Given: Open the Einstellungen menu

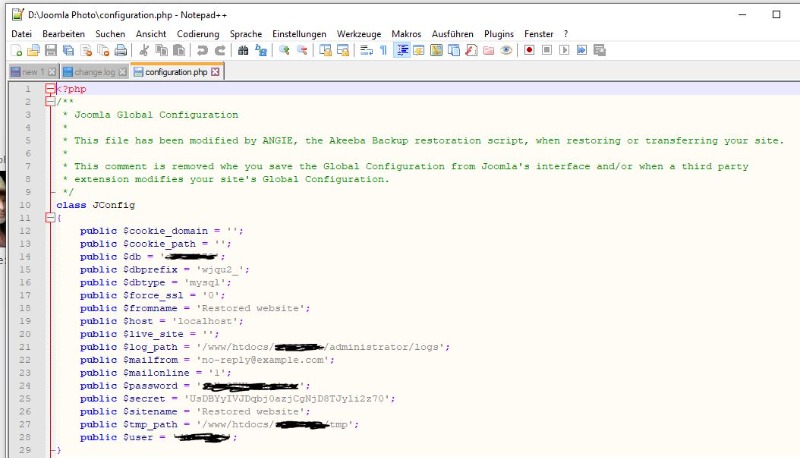Looking at the screenshot, I should [299, 34].
